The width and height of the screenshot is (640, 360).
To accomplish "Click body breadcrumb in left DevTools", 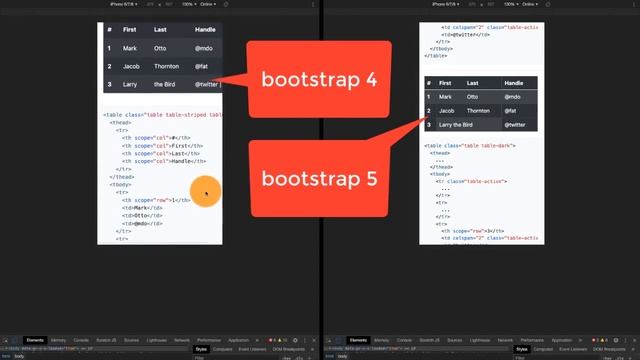I will 19,356.
